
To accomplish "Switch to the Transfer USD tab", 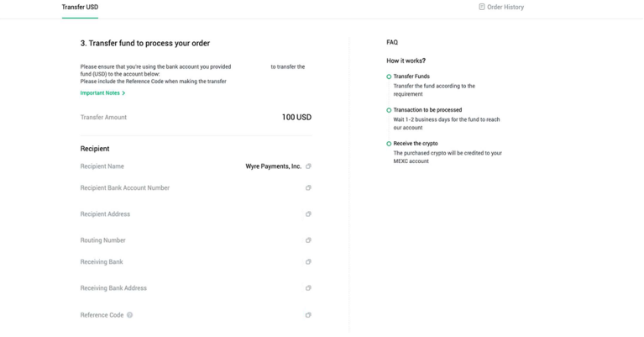I will (80, 7).
